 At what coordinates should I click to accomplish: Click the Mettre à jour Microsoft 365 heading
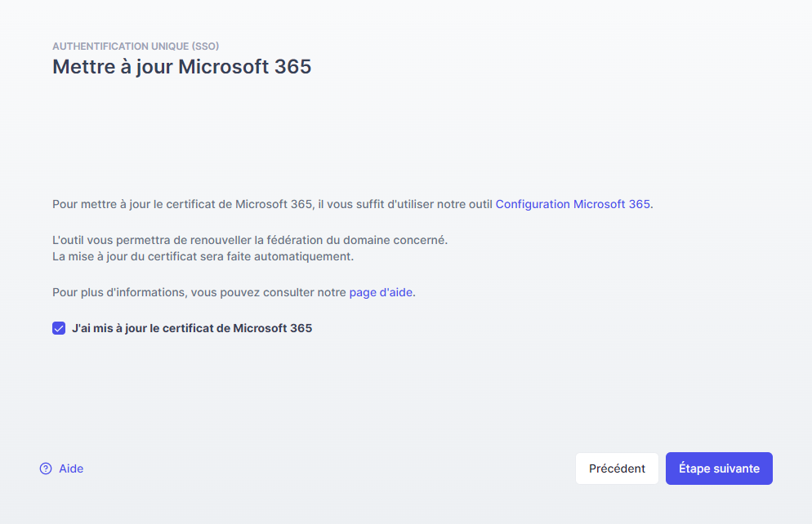[182, 67]
